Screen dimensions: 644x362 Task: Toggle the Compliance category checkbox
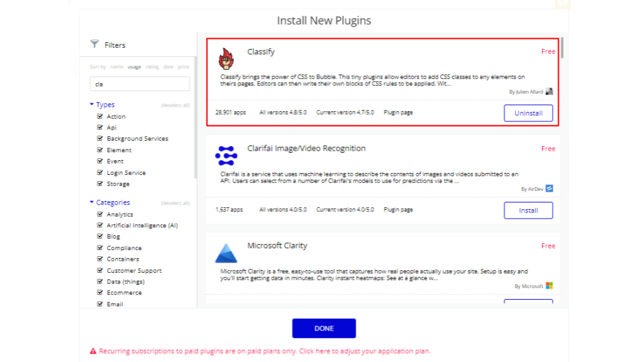pyautogui.click(x=100, y=247)
